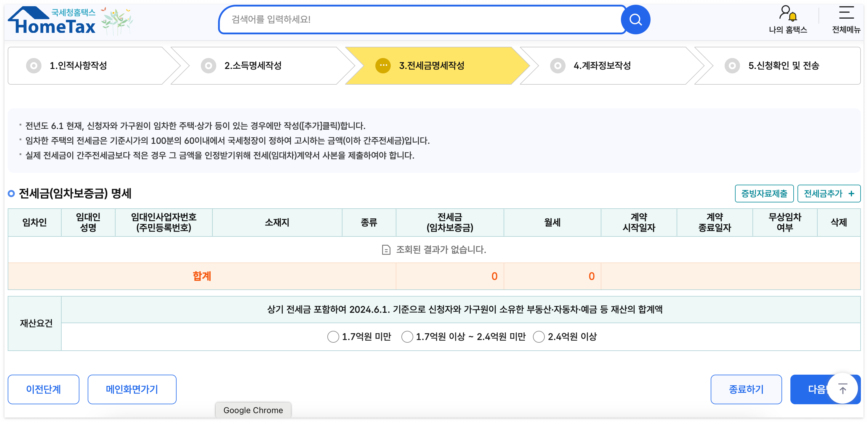This screenshot has width=868, height=422.
Task: Click the HomeTax logo
Action: click(x=52, y=20)
